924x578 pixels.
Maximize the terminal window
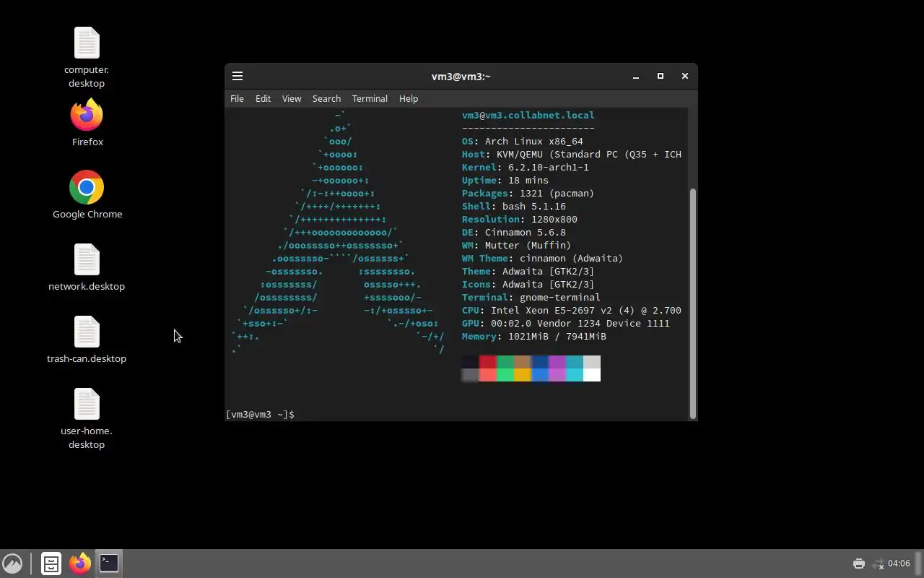click(660, 76)
